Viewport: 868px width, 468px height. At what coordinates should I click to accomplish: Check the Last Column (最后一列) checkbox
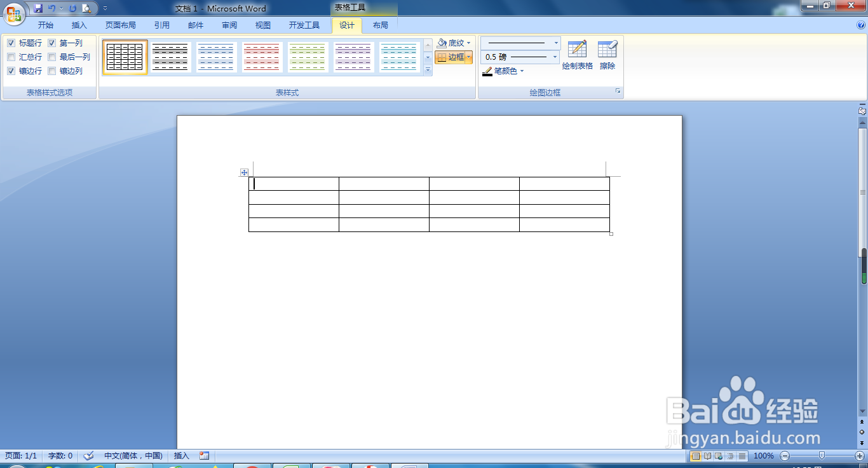pos(52,57)
